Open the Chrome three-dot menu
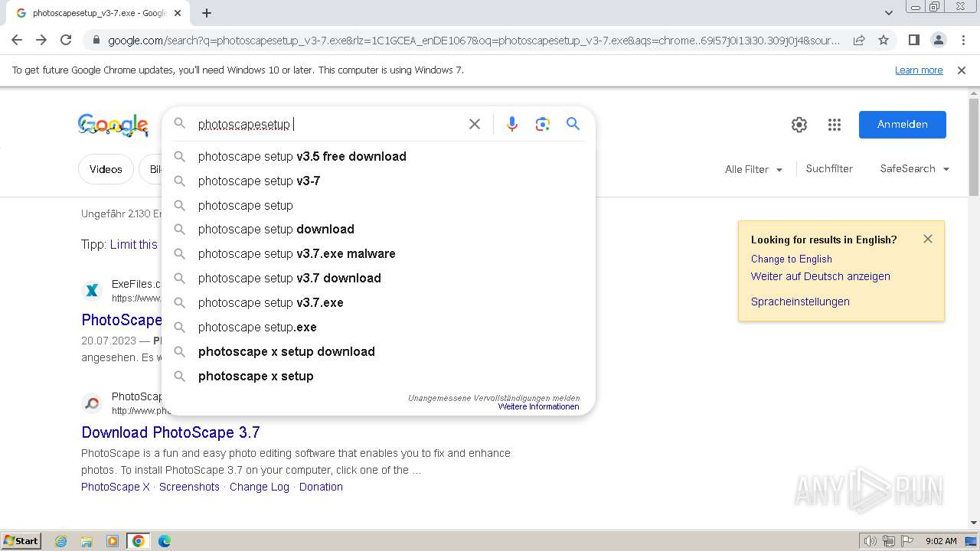 962,40
